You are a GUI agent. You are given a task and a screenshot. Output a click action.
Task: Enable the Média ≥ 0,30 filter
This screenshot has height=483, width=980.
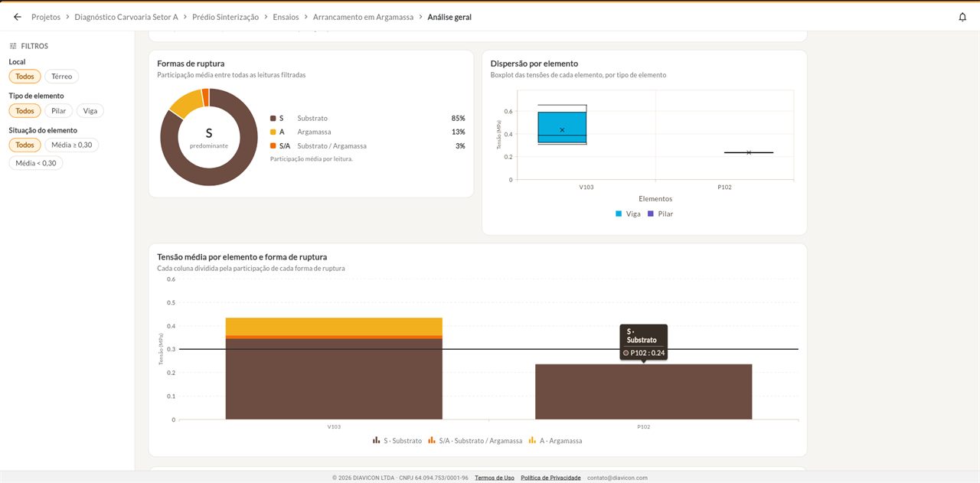(x=72, y=145)
